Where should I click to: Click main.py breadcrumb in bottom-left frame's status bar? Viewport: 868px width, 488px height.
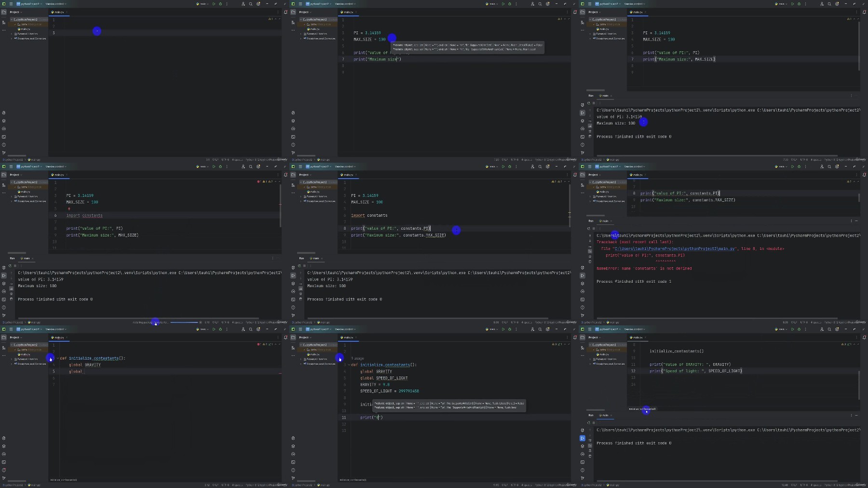click(35, 485)
